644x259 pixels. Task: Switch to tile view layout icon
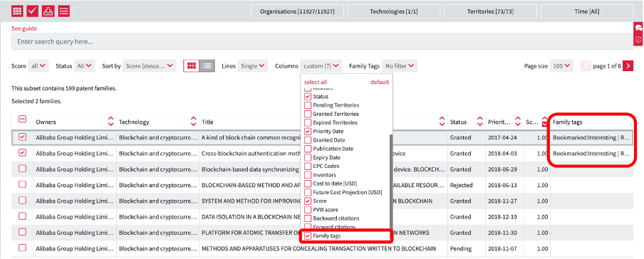(191, 65)
